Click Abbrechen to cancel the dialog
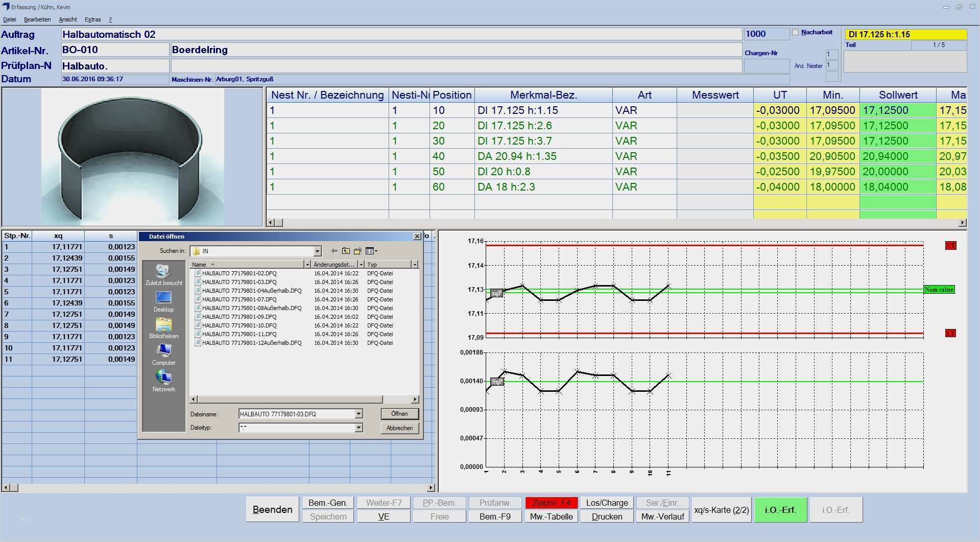The height and width of the screenshot is (542, 980). coord(399,428)
